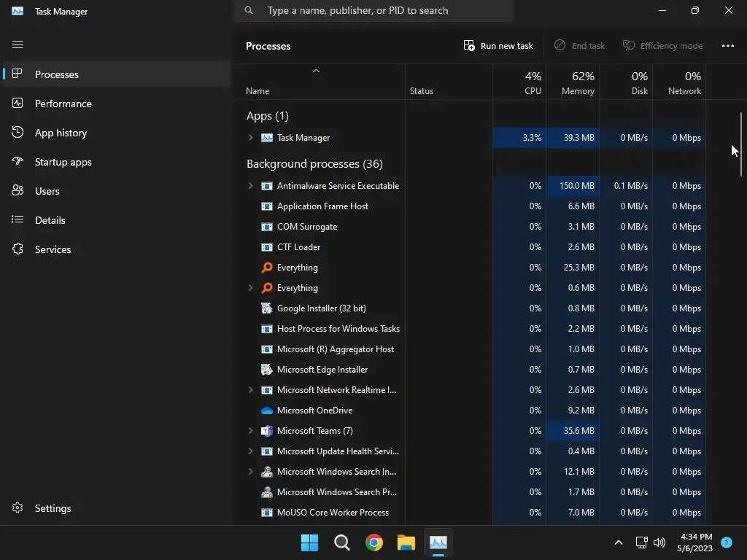Click the first Everything process with 25.3 MB
This screenshot has width=747, height=560.
coord(471,268)
